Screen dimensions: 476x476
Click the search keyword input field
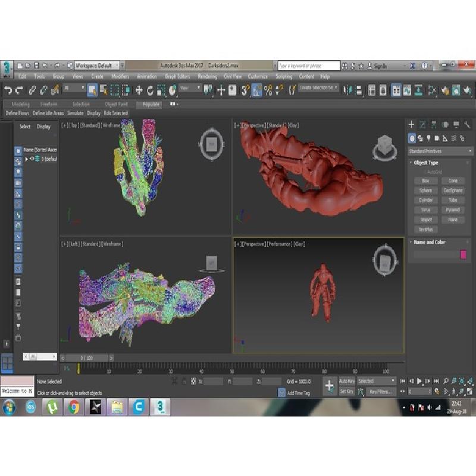(309, 65)
